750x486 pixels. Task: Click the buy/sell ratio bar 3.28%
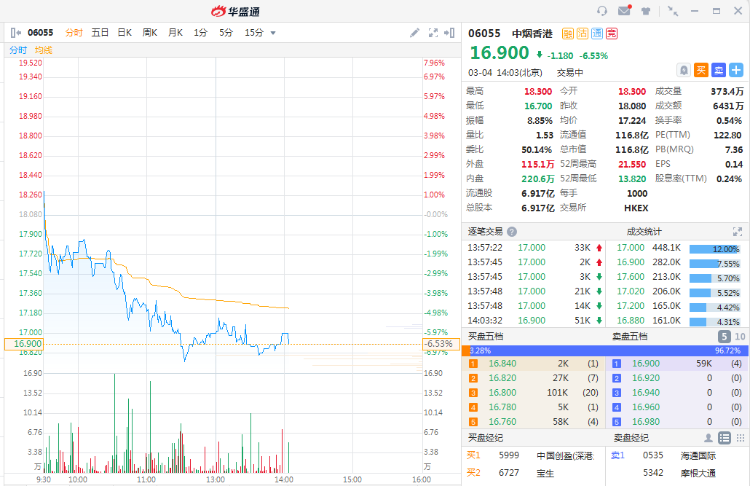pos(605,351)
